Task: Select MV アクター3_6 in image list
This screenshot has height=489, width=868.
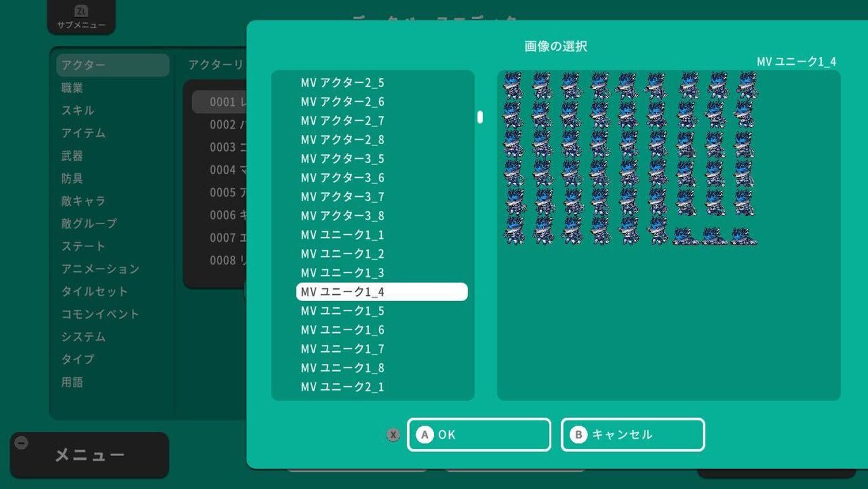Action: [382, 178]
